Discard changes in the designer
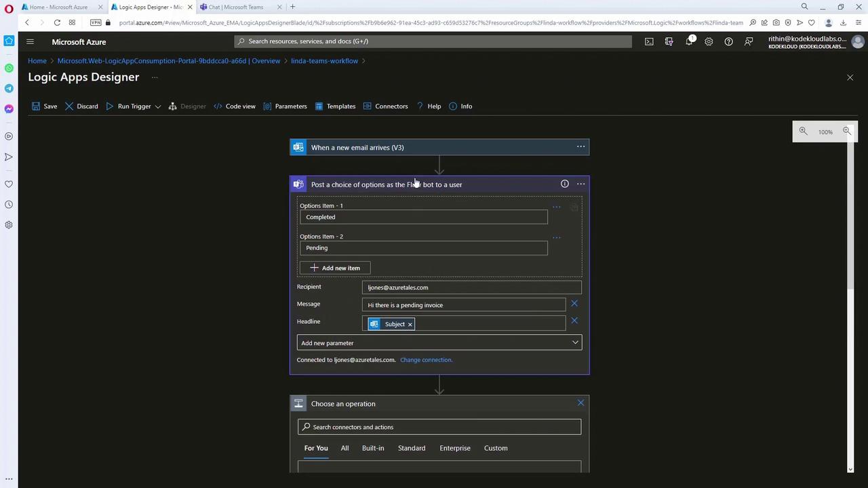Viewport: 868px width, 488px height. [81, 106]
